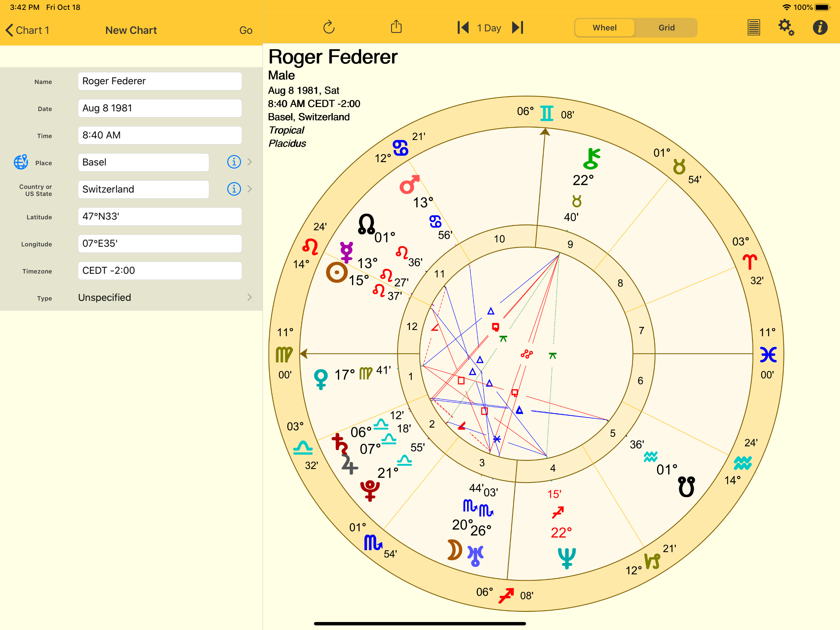
Task: Select the Wheel display mode
Action: pos(604,27)
